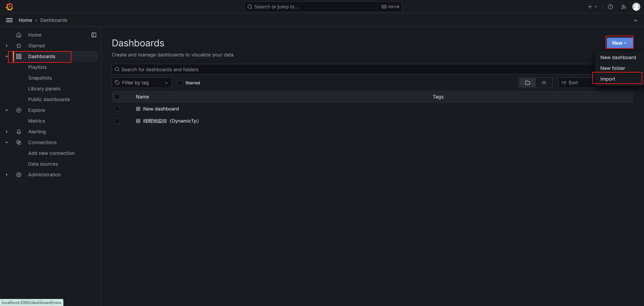This screenshot has height=306, width=644.
Task: Click the blue New button
Action: click(x=619, y=43)
